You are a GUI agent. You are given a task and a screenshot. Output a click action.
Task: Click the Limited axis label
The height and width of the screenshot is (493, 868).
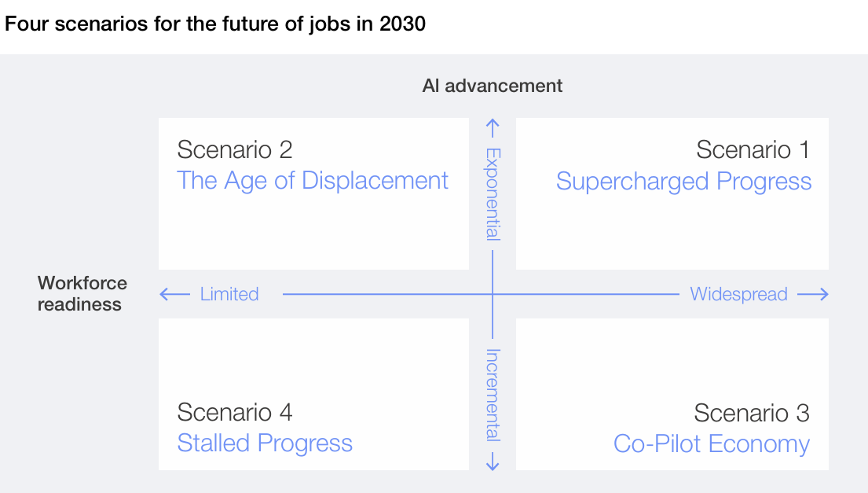click(x=229, y=295)
